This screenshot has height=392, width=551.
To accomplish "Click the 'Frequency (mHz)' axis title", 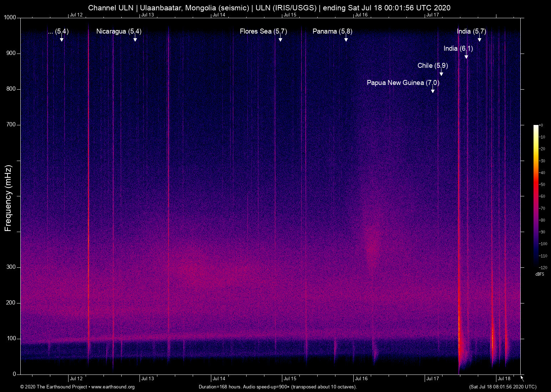I will click(x=8, y=198).
